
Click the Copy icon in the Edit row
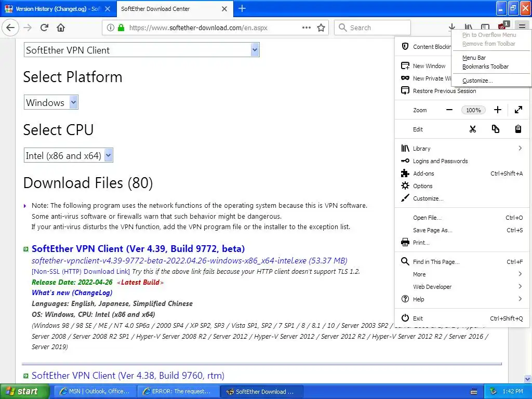(495, 129)
